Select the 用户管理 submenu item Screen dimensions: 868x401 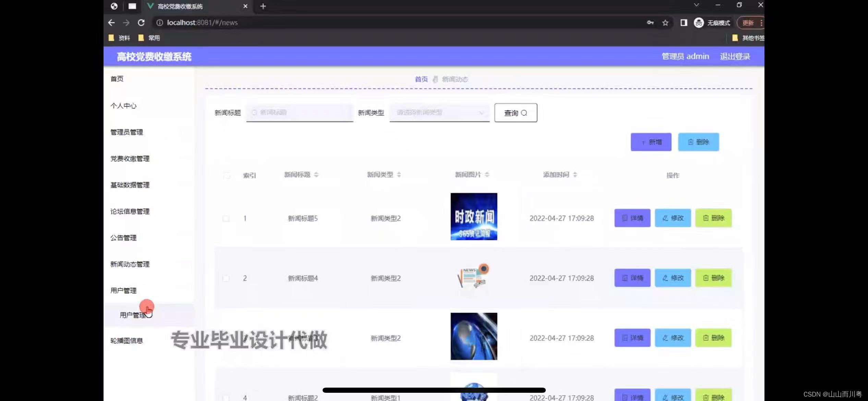point(149,315)
